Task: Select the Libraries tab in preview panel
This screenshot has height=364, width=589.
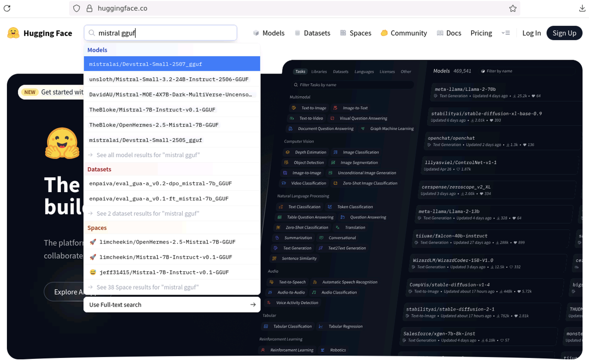Action: tap(319, 72)
